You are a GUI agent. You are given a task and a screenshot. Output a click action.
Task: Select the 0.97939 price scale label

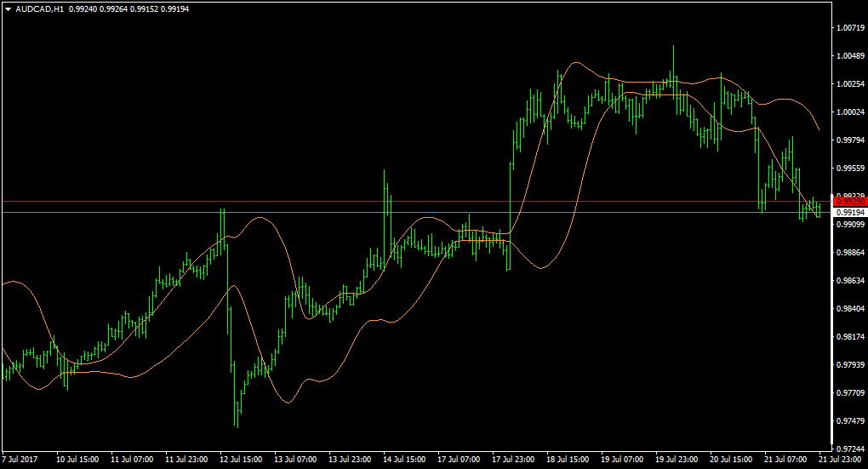pyautogui.click(x=851, y=365)
